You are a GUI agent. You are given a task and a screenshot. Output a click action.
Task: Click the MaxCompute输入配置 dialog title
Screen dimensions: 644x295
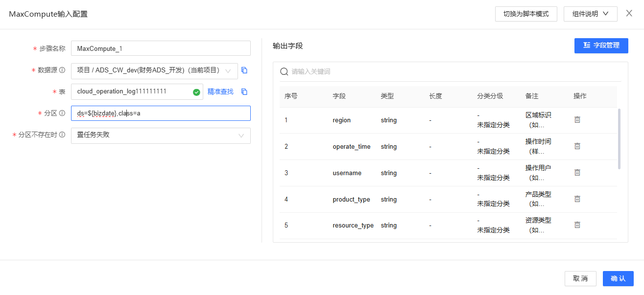[x=48, y=14]
